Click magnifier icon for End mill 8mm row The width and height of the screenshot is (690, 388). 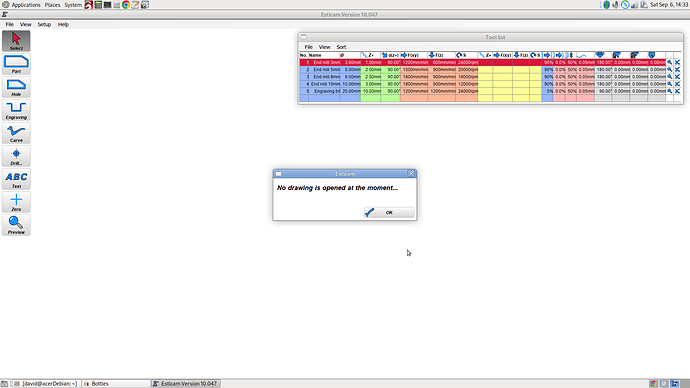(x=670, y=77)
